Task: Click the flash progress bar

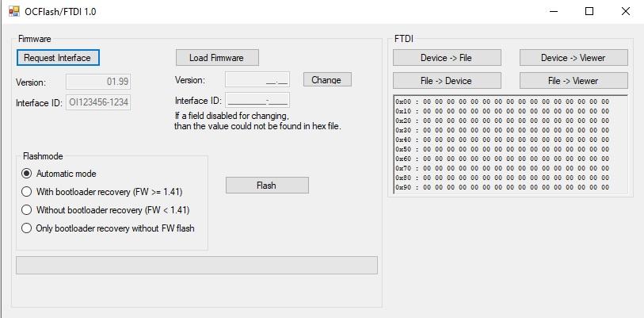Action: point(196,265)
